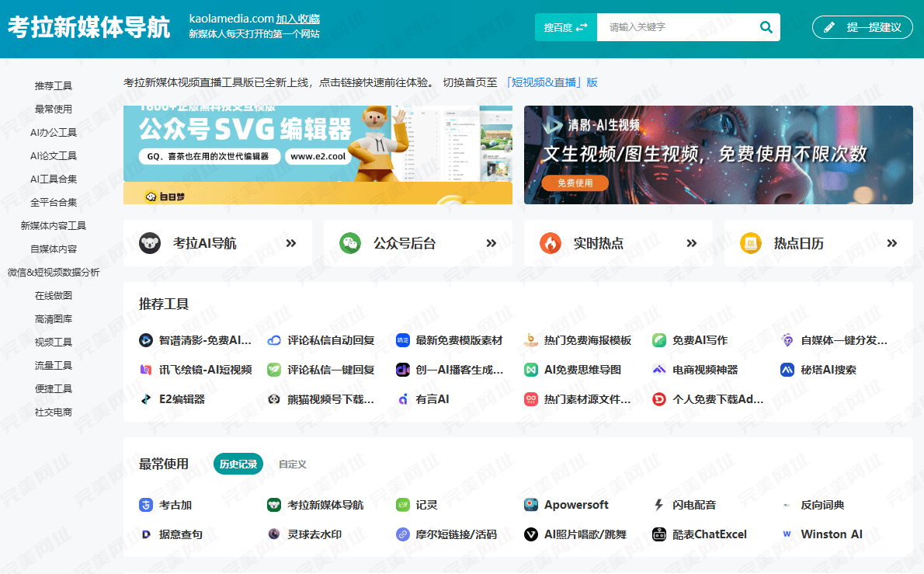Click 免费使用 button on 清影 banner

pos(575,183)
